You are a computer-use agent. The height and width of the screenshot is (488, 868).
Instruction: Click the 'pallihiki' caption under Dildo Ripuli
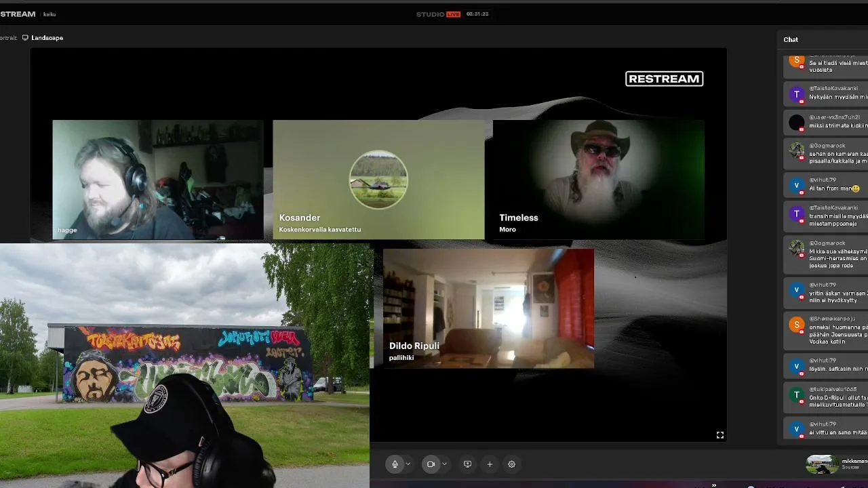tap(401, 358)
